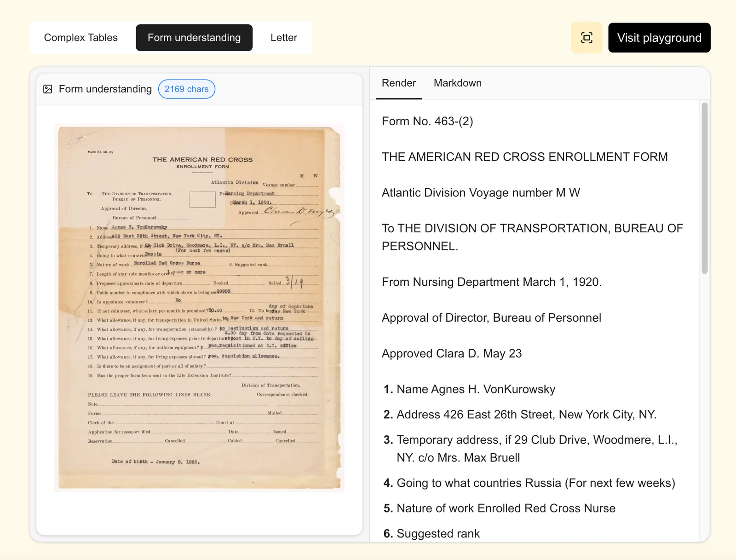This screenshot has width=736, height=560.
Task: Click list item 'Nature of work Enrolled Red Cross Nurse'
Action: [506, 508]
